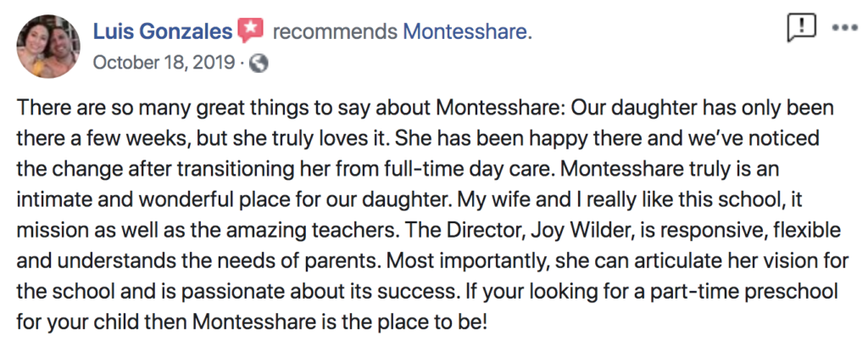Click the red recommendation star badge
Image resolution: width=868 pixels, height=347 pixels.
pos(251,33)
